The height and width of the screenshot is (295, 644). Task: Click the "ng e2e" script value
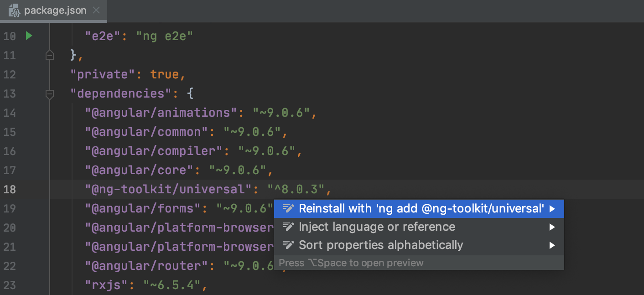[165, 36]
